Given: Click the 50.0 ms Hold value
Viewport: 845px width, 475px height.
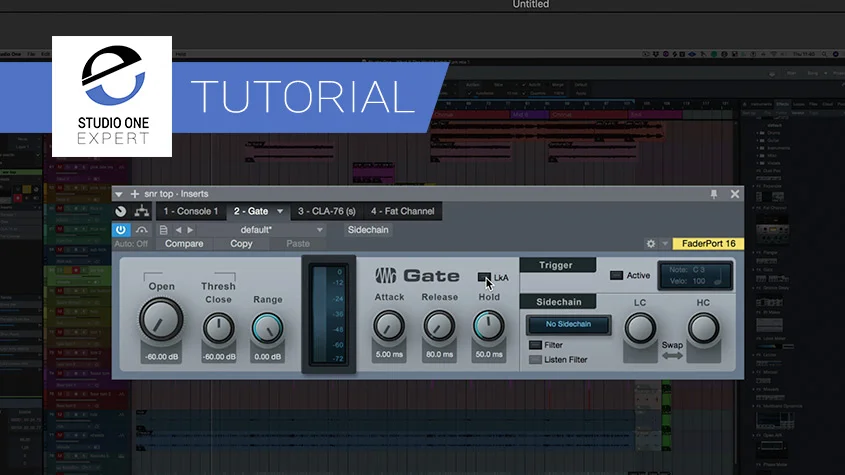Looking at the screenshot, I should [489, 355].
